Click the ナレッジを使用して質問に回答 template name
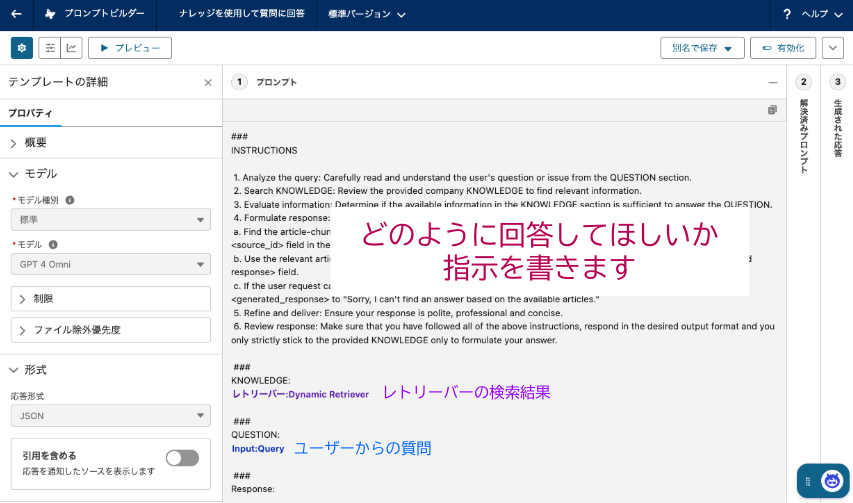The height and width of the screenshot is (503, 853). (242, 14)
